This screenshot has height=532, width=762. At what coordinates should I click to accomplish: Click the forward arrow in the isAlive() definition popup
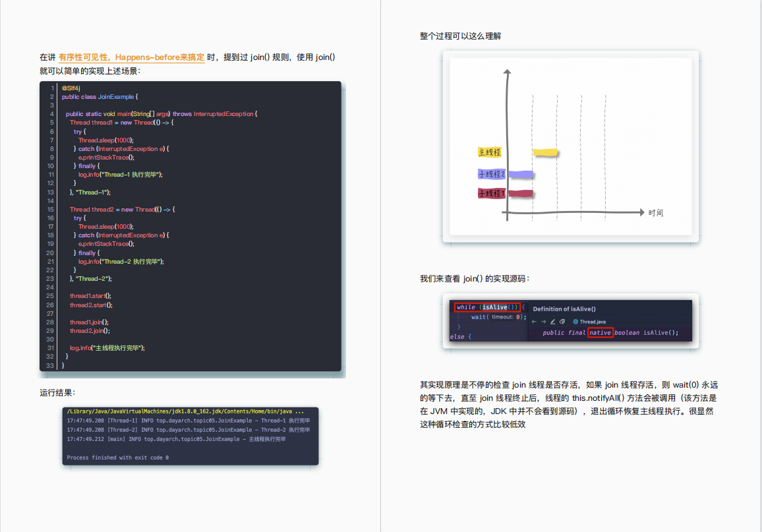coord(543,322)
